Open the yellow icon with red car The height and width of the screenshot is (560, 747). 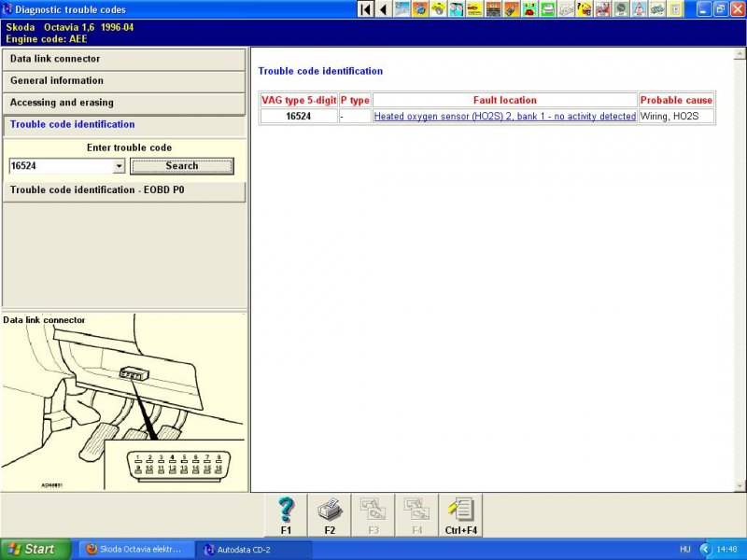click(x=474, y=9)
